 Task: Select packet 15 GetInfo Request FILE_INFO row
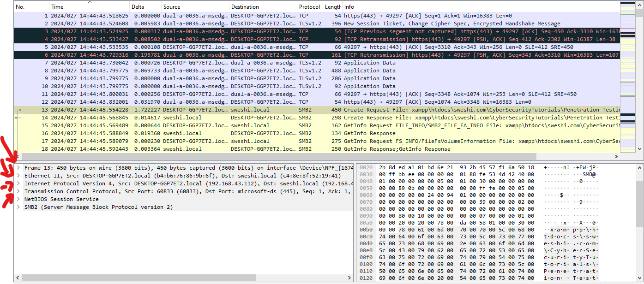pyautogui.click(x=317, y=125)
